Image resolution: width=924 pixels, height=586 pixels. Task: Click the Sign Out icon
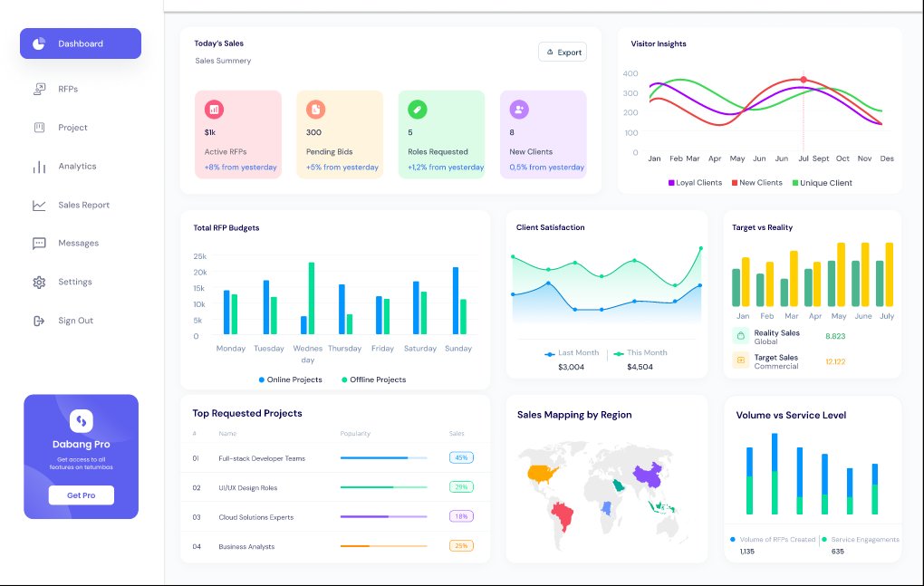(x=38, y=320)
